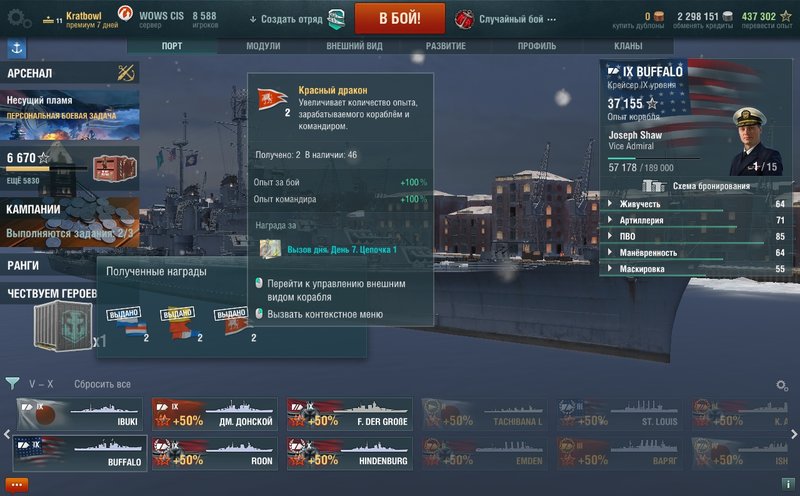Open settings gear in top-left corner

tap(18, 18)
